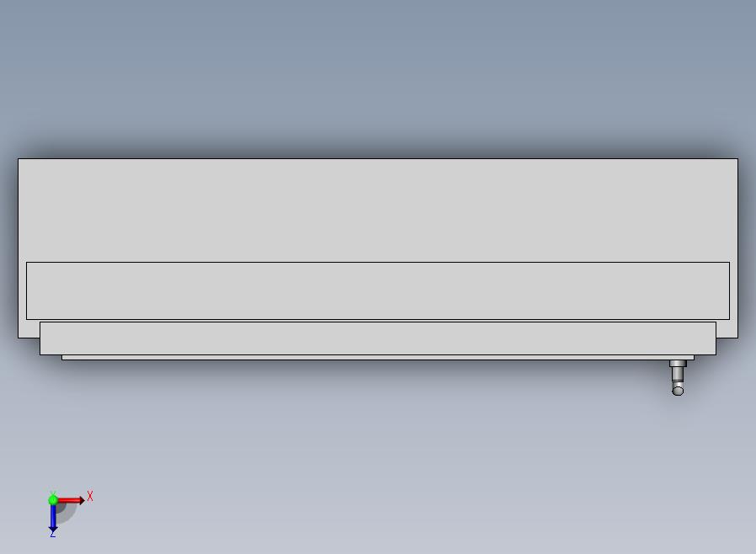Select the thin strip along the model bottom
This screenshot has height=554, width=756.
tap(377, 358)
